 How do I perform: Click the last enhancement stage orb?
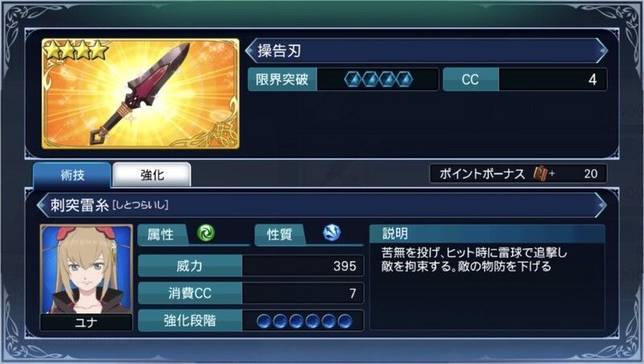tap(345, 321)
